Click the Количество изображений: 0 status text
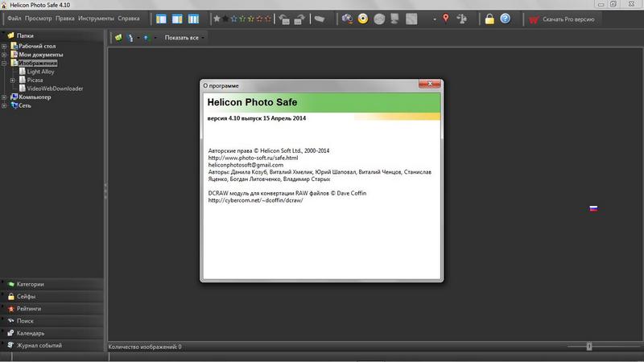The image size is (644, 362). pyautogui.click(x=145, y=347)
